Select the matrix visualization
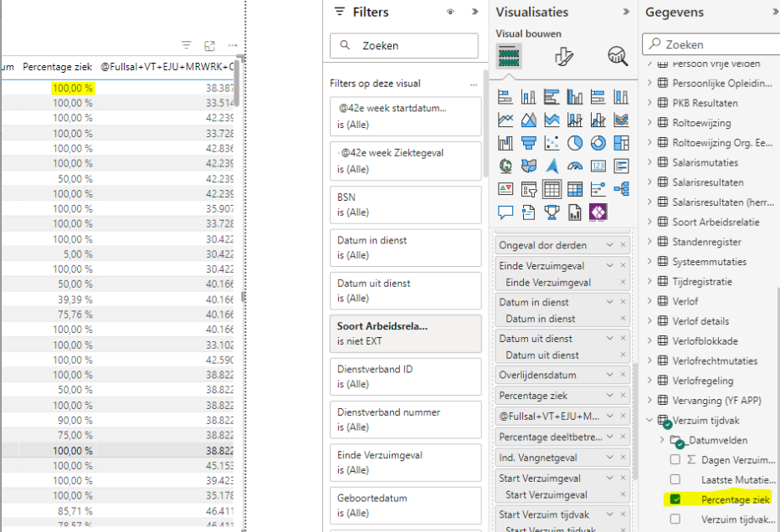This screenshot has width=780, height=532. point(575,189)
